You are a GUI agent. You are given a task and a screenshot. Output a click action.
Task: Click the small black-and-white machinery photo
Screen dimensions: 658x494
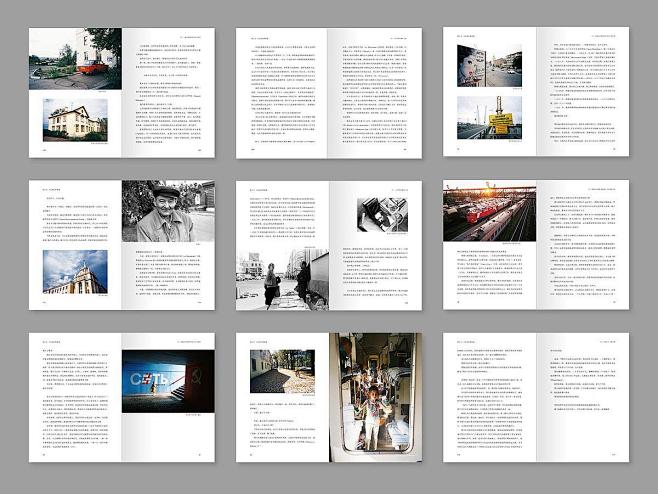380,216
